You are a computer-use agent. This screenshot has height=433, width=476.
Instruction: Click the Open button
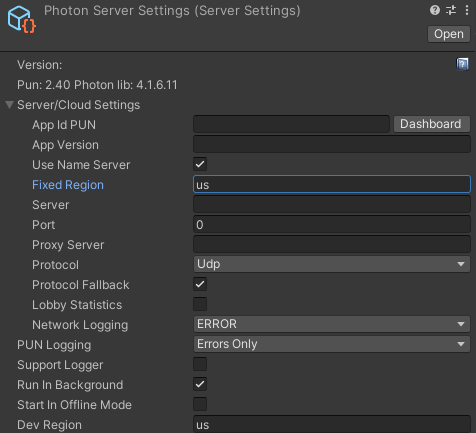[x=449, y=34]
